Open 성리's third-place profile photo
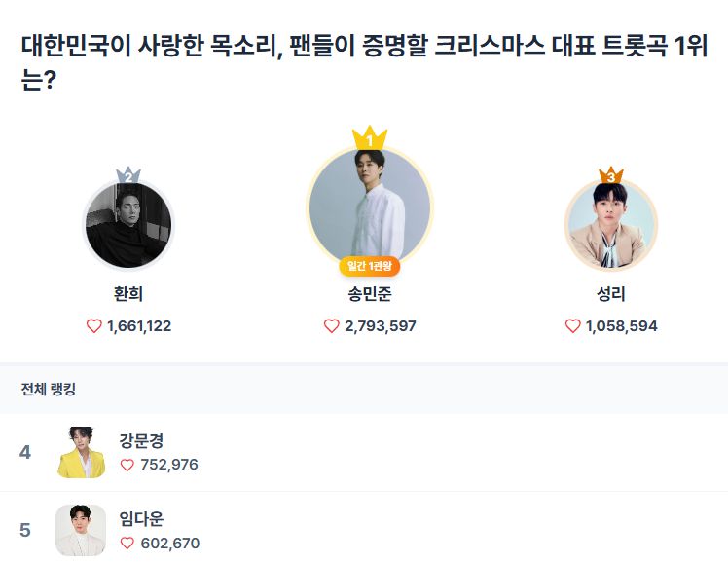 pyautogui.click(x=611, y=225)
